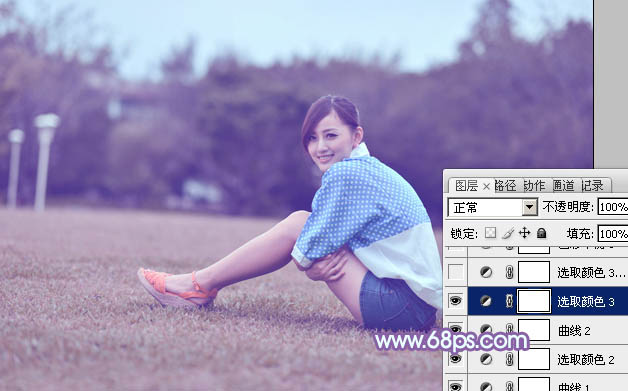The width and height of the screenshot is (628, 391).
Task: Click the 不透明度 opacity field
Action: (x=613, y=207)
